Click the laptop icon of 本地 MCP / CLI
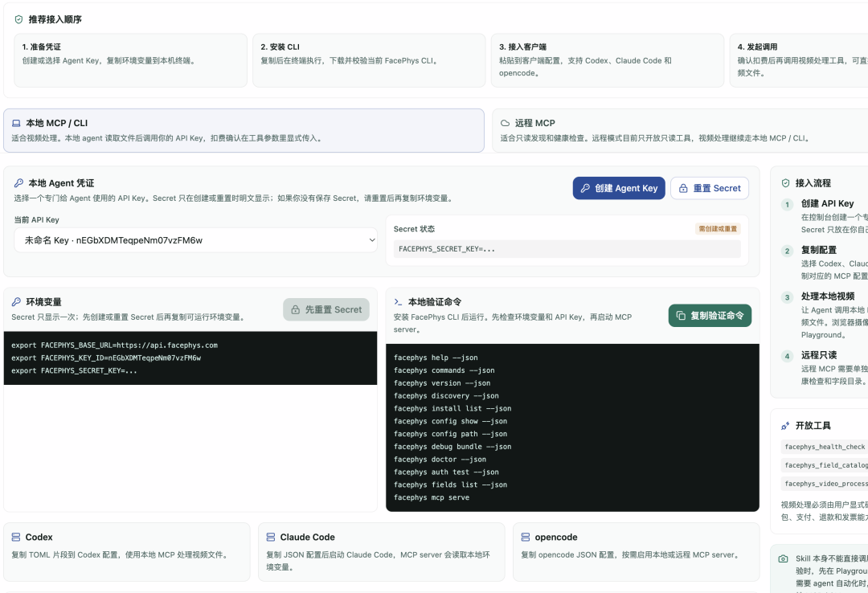Image resolution: width=868 pixels, height=593 pixels. (x=16, y=123)
